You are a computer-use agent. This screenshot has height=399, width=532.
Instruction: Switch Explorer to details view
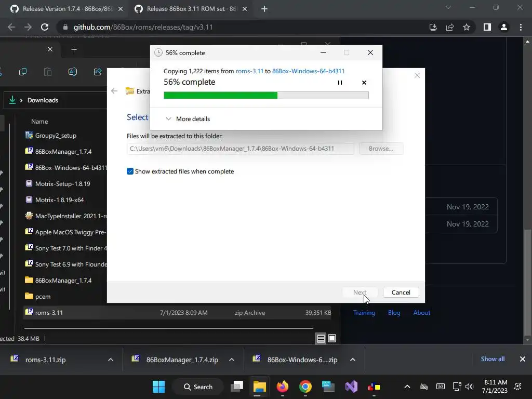[x=321, y=338]
